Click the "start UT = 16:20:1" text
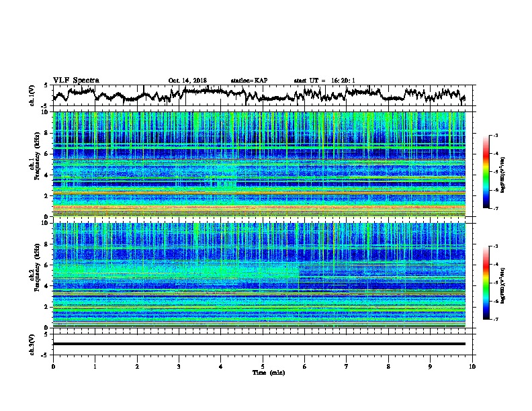 point(324,81)
